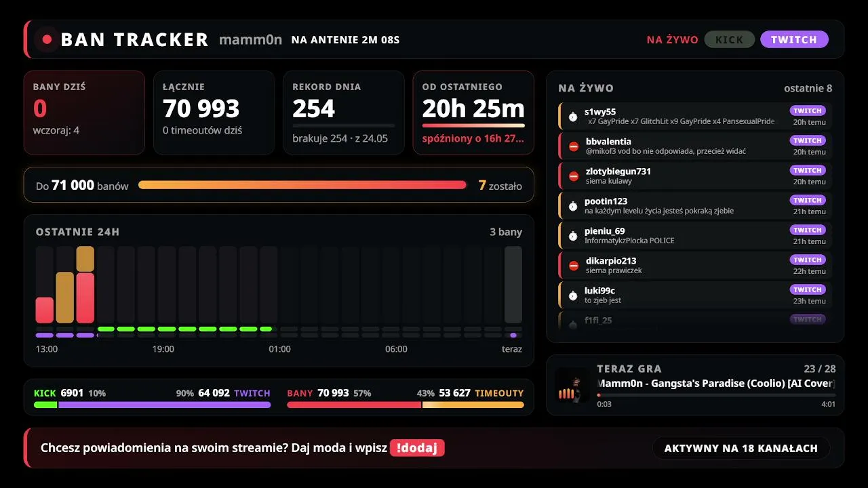Click the BANY versus TIMEOUTY ratio bar
868x488 pixels.
pyautogui.click(x=406, y=405)
